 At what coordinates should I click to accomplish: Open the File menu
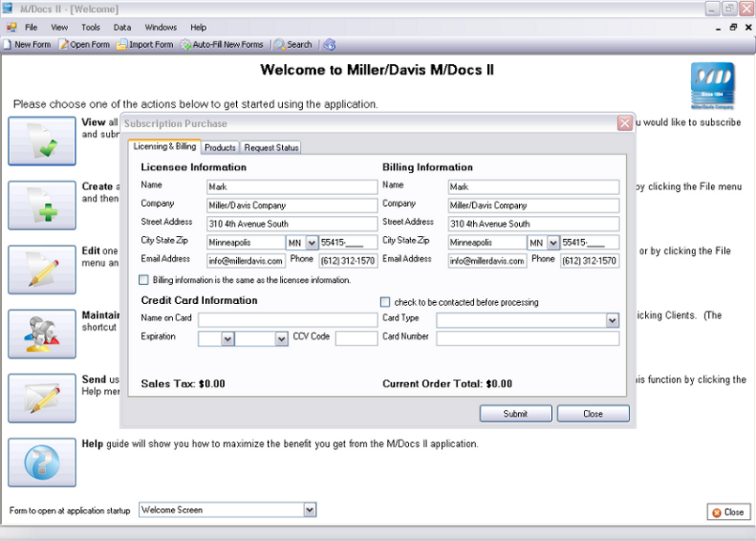(31, 27)
